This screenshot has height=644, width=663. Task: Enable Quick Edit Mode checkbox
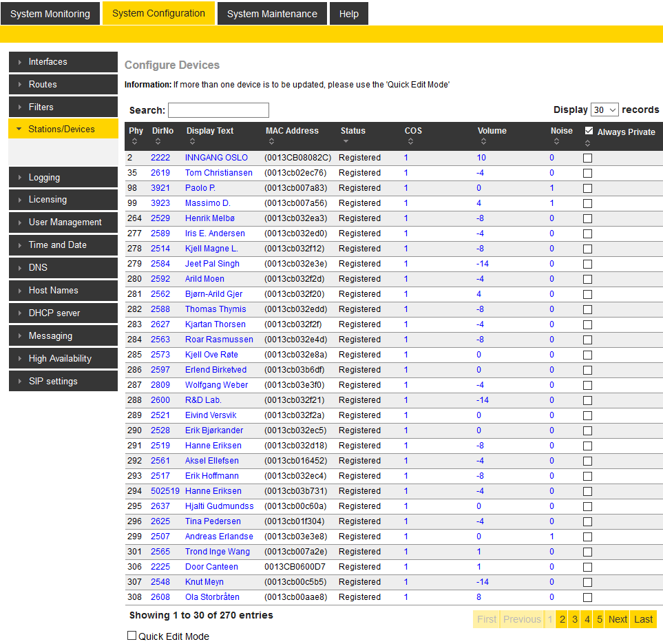(x=132, y=636)
